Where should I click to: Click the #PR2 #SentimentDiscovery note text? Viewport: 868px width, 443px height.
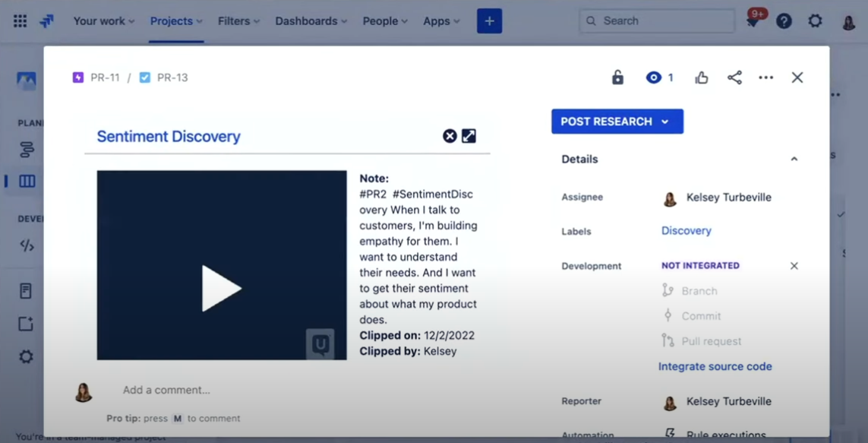[416, 202]
